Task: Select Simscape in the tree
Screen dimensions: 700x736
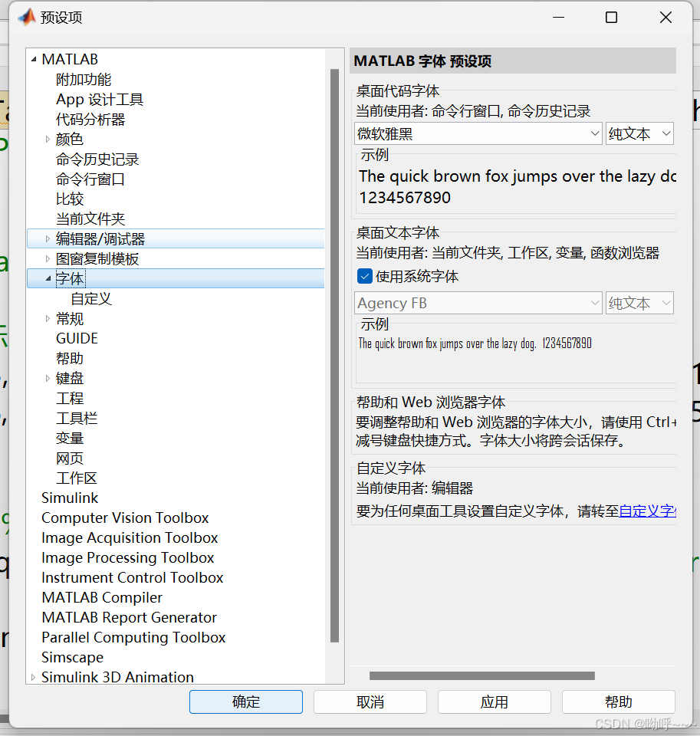Action: click(x=72, y=658)
